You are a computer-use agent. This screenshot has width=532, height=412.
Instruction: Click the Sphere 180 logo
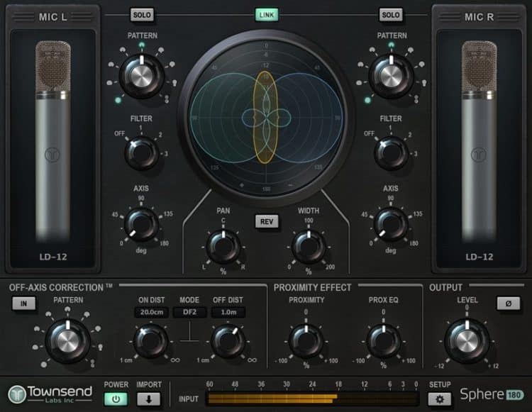coord(492,394)
